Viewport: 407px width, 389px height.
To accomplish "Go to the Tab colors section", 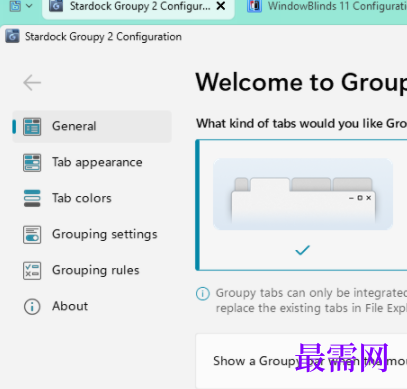I will click(92, 198).
